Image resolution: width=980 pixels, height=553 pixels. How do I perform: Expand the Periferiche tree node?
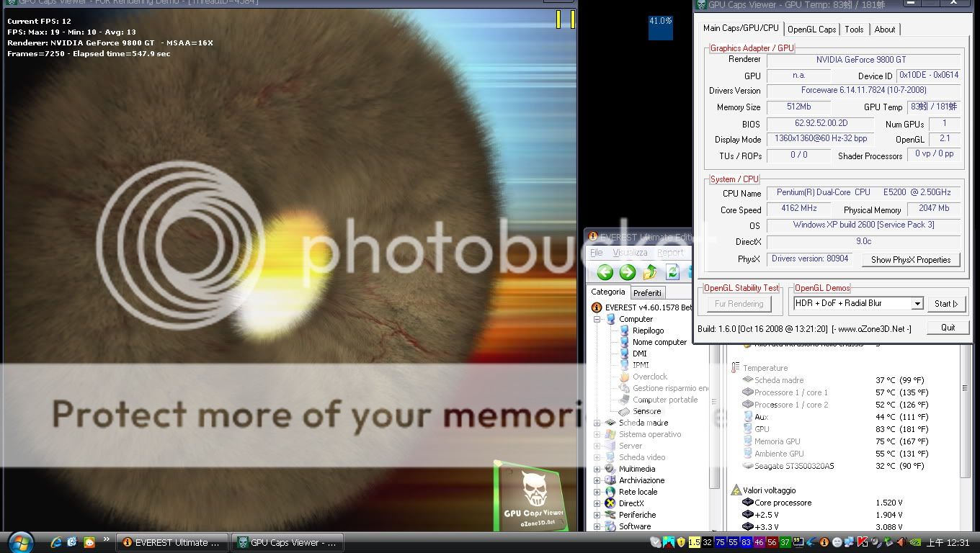pyautogui.click(x=597, y=515)
